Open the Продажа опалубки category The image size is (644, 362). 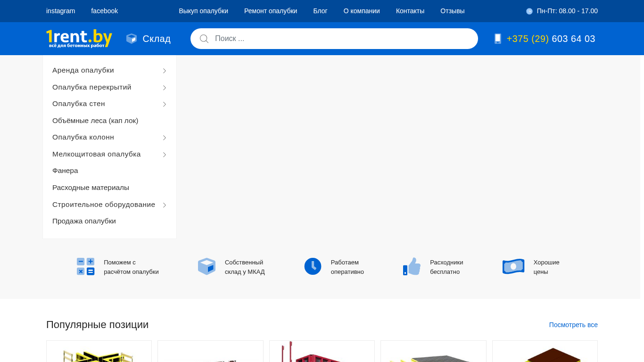[x=84, y=221]
